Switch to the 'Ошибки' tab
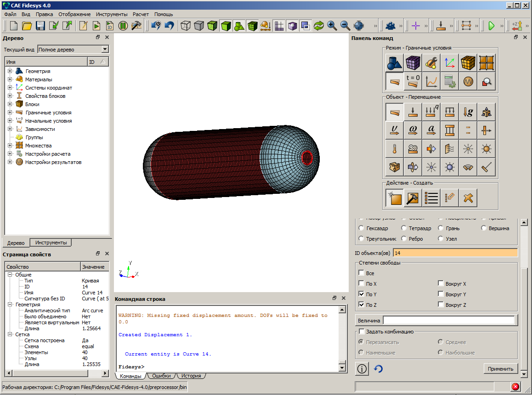The width and height of the screenshot is (532, 395). [x=161, y=376]
